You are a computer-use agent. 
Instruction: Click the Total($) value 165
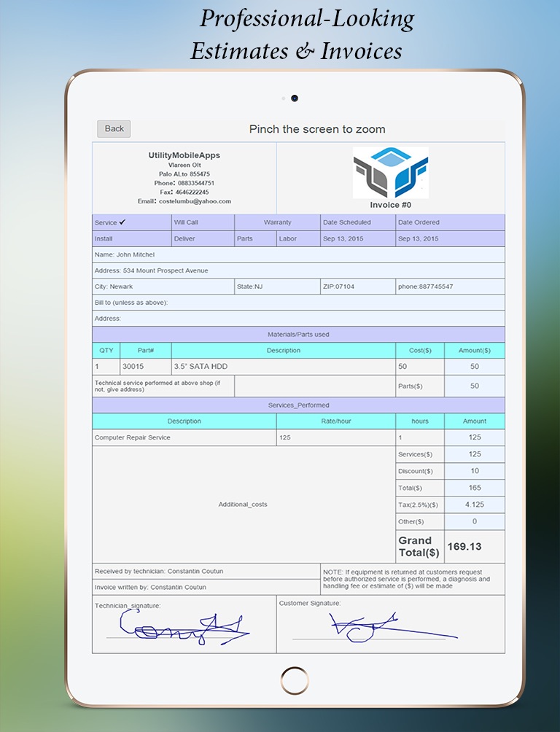[475, 488]
